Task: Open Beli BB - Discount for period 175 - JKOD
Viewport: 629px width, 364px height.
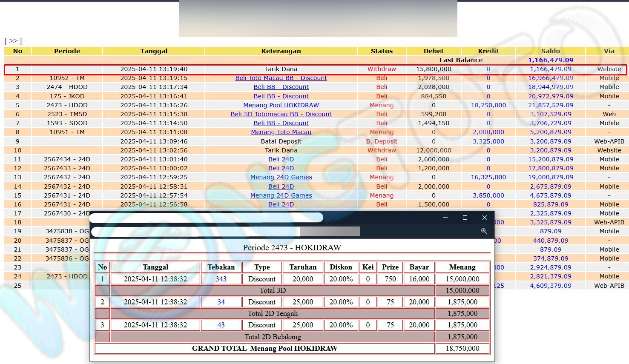Action: pyautogui.click(x=281, y=96)
